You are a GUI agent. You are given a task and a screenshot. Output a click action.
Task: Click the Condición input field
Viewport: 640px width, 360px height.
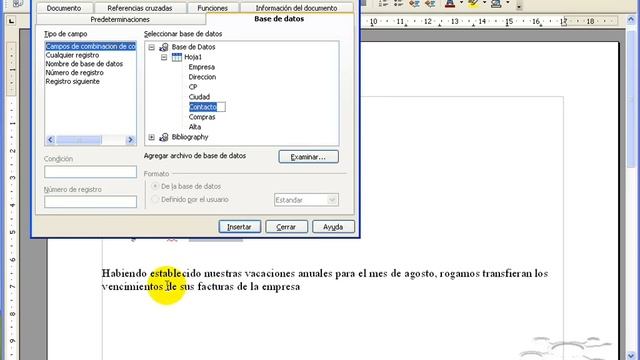tap(91, 172)
